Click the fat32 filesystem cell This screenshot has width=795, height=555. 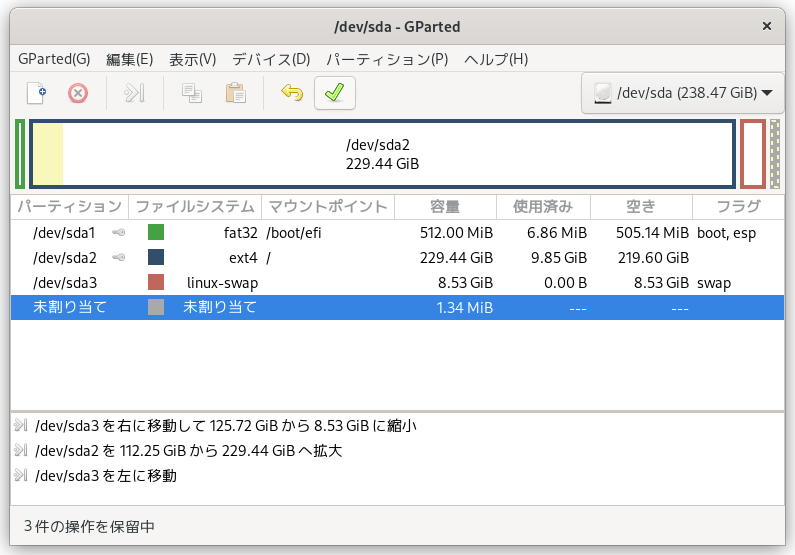241,233
